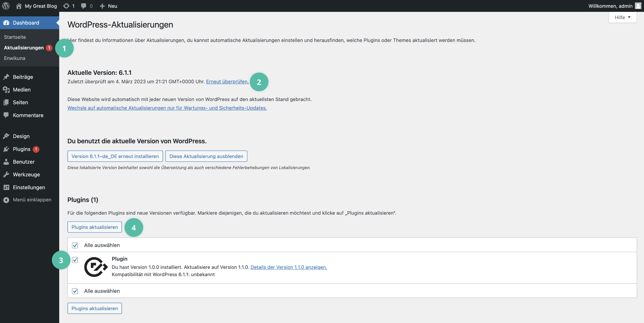
Task: Click the Plugins (1) heading
Action: [83, 200]
